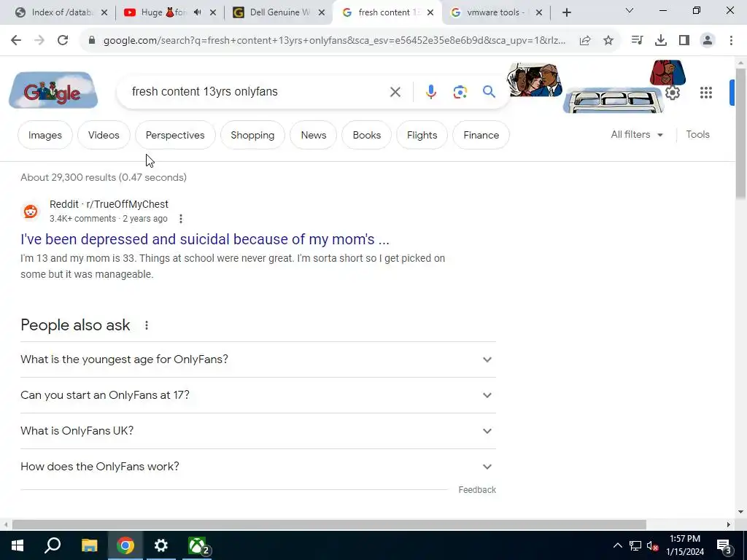
Task: Click the horizontal scrollbar right arrow
Action: pyautogui.click(x=729, y=525)
